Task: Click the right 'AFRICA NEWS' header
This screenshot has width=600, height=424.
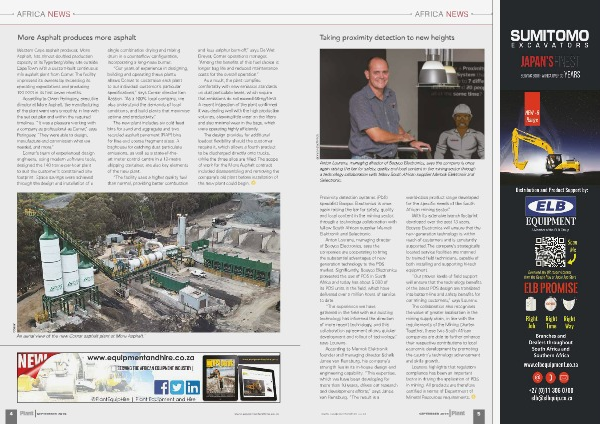Action: pyautogui.click(x=441, y=14)
